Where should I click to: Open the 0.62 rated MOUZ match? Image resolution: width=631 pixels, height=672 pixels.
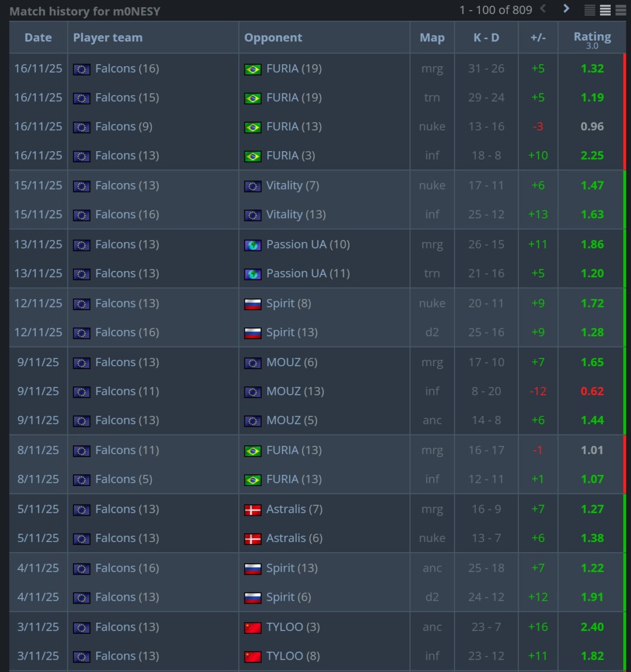pyautogui.click(x=592, y=391)
